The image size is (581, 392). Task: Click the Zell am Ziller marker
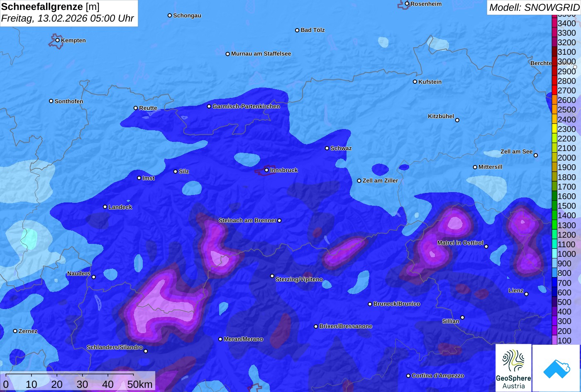point(359,181)
